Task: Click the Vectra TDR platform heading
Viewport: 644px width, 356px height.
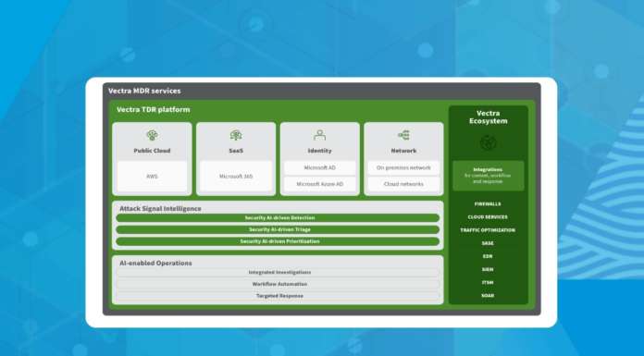Action: coord(154,110)
